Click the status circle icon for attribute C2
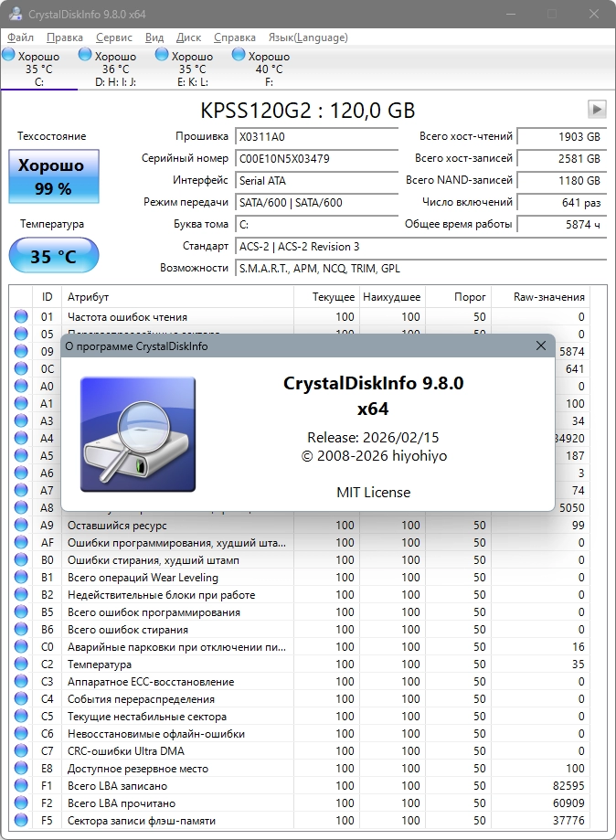 point(21,665)
